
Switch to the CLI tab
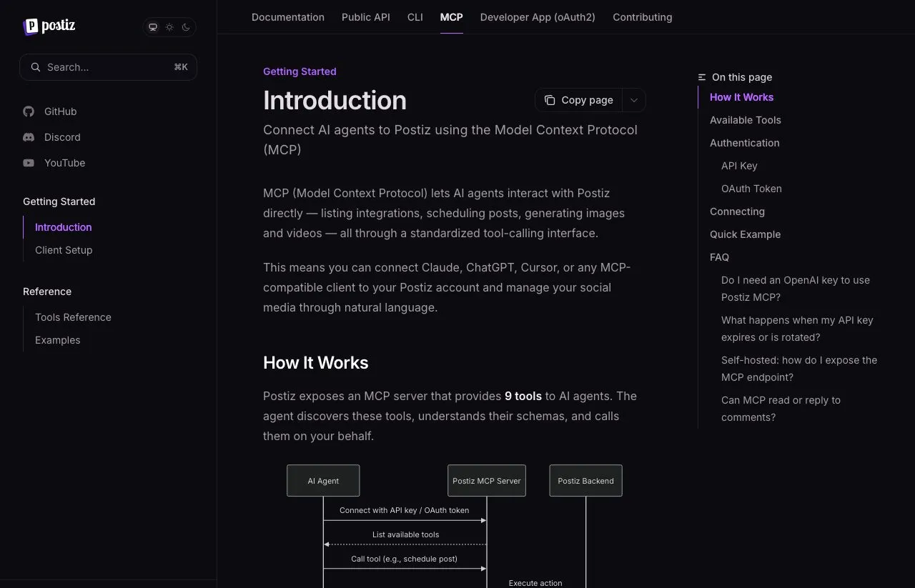pos(415,17)
